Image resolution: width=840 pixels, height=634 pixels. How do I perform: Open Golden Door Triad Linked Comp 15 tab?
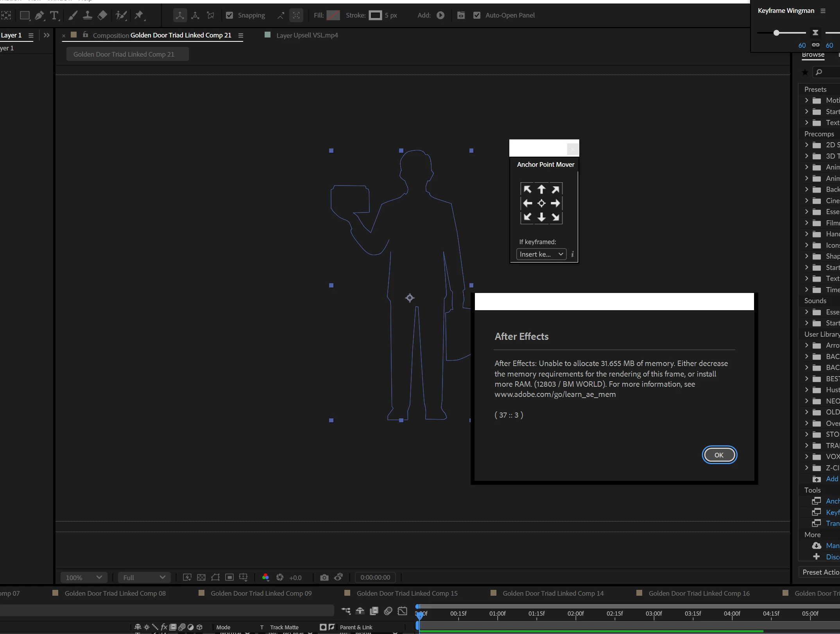(407, 593)
